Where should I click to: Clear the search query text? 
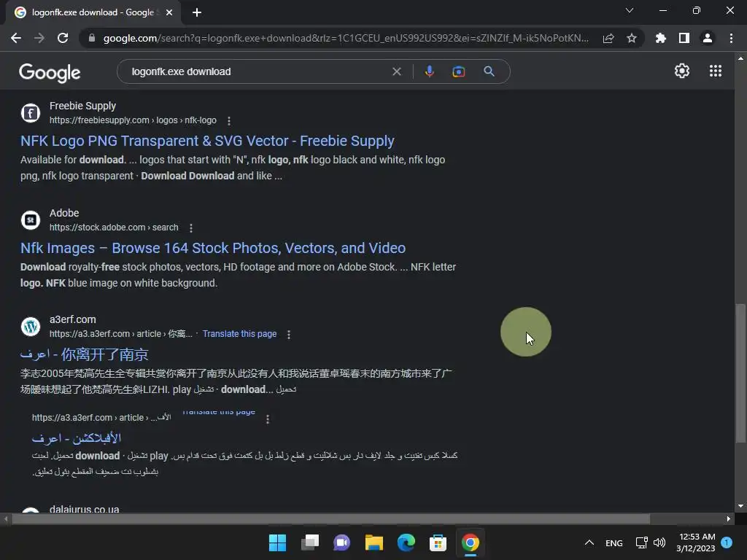(x=396, y=71)
